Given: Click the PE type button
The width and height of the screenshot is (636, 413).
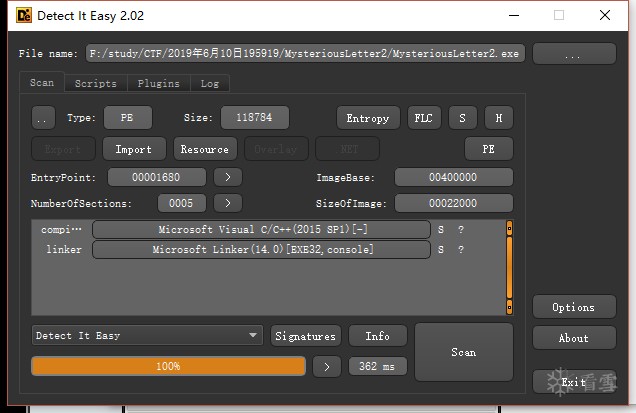Looking at the screenshot, I should pos(128,118).
